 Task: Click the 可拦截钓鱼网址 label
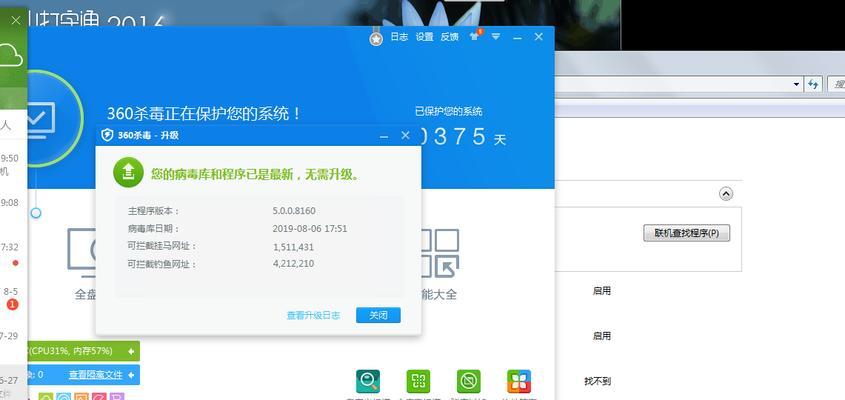click(162, 264)
